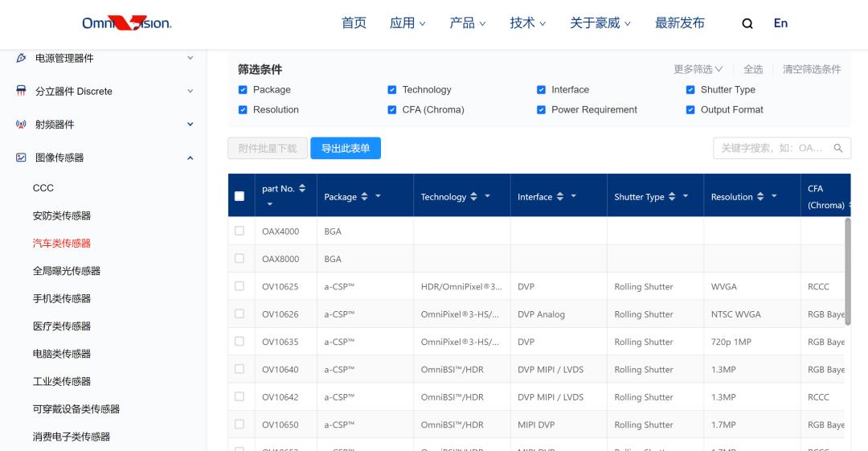The height and width of the screenshot is (451, 868).
Task: Uncheck the Package filter checkbox
Action: [x=244, y=90]
